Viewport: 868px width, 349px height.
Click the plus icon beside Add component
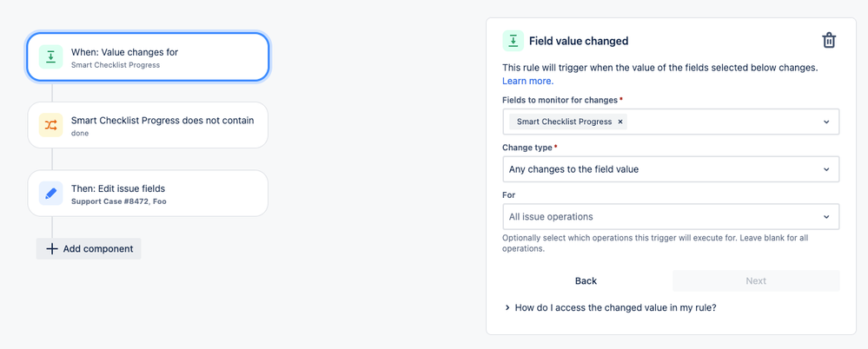click(52, 249)
